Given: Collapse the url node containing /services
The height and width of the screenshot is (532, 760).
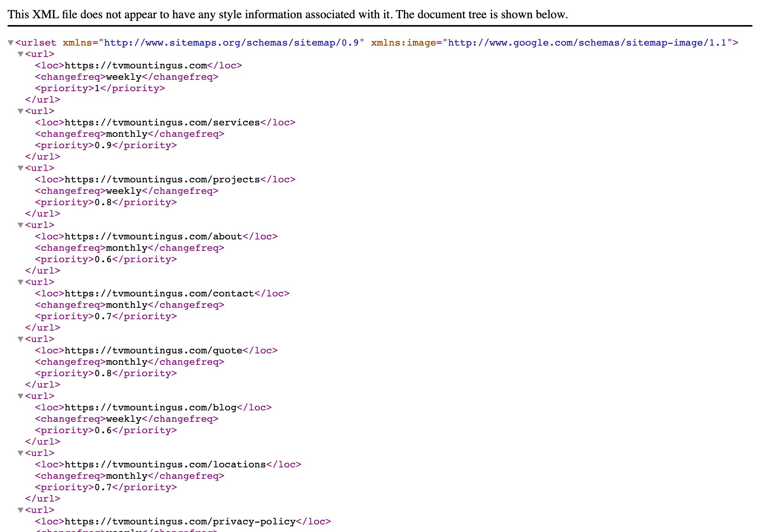Looking at the screenshot, I should (21, 111).
